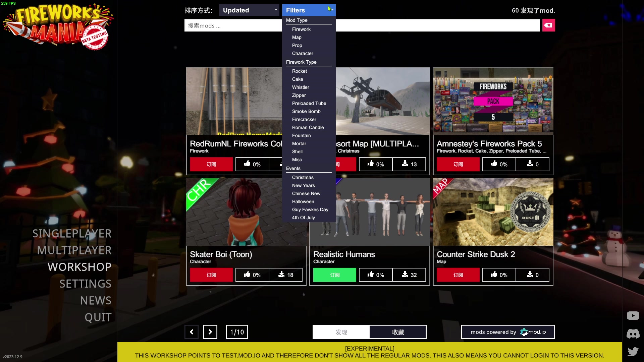Open Amnestey's Fireworks Pack 5 thumbnail
644x362 pixels.
493,101
